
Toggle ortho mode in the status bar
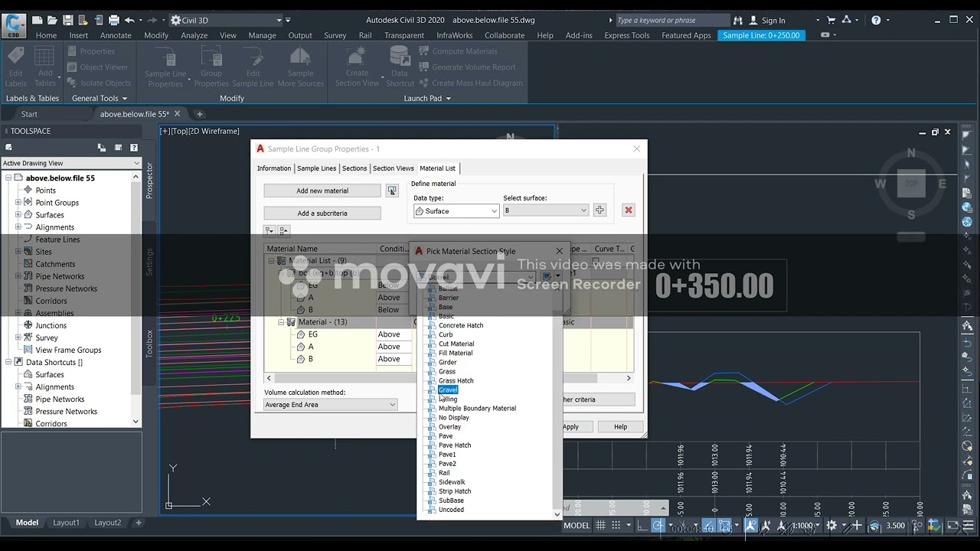(642, 526)
